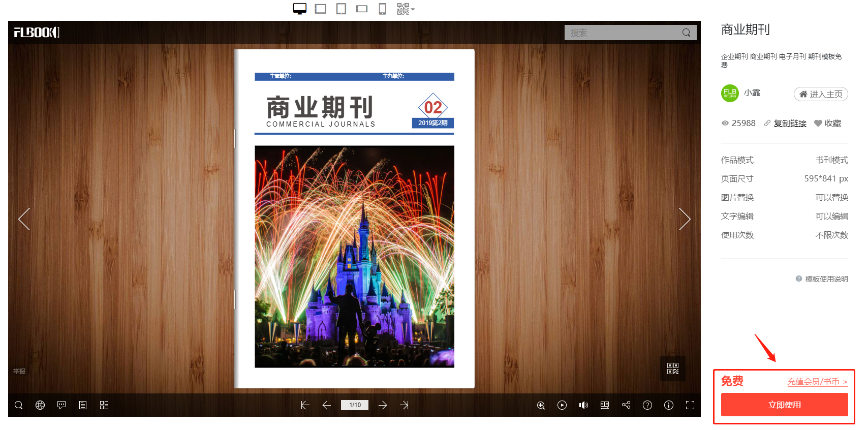Click the 书刊模式 value
The image size is (868, 430).
pyautogui.click(x=831, y=160)
